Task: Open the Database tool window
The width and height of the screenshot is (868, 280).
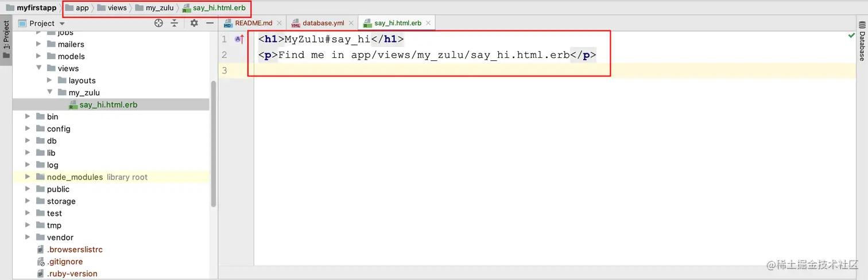Action: click(x=862, y=41)
